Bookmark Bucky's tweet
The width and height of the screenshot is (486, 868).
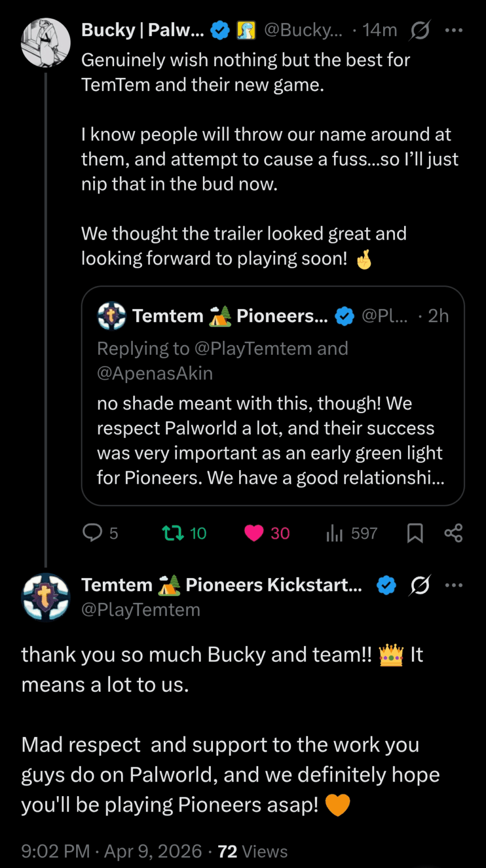pos(415,533)
